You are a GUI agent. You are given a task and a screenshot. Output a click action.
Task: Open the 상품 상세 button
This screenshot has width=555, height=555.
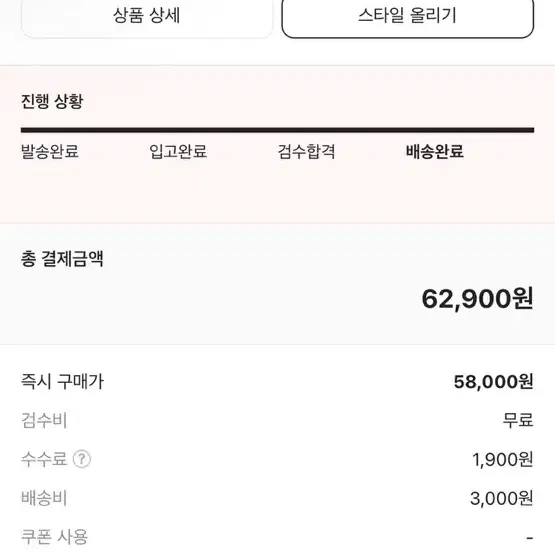(147, 17)
